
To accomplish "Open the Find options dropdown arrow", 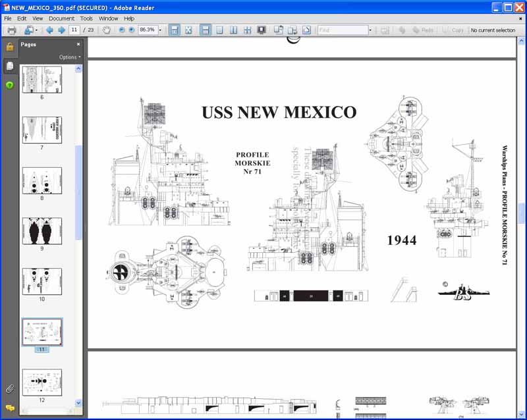I will [x=370, y=30].
